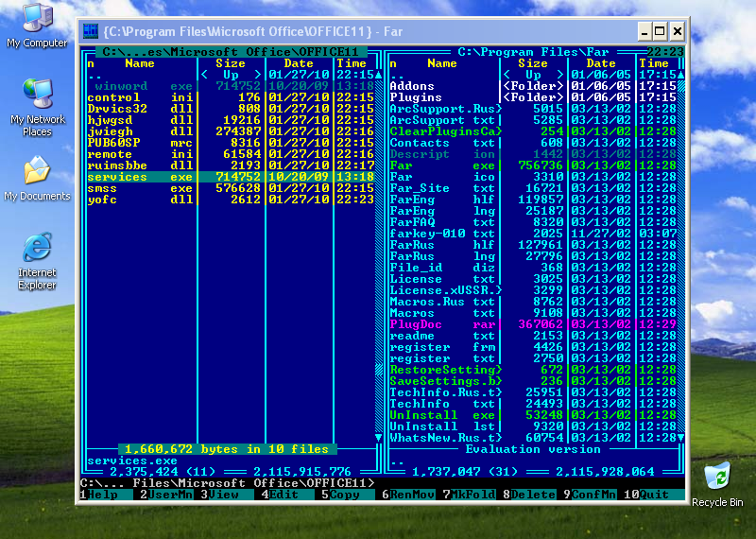Select ClearPluginsCa file in right panel

coord(533,131)
